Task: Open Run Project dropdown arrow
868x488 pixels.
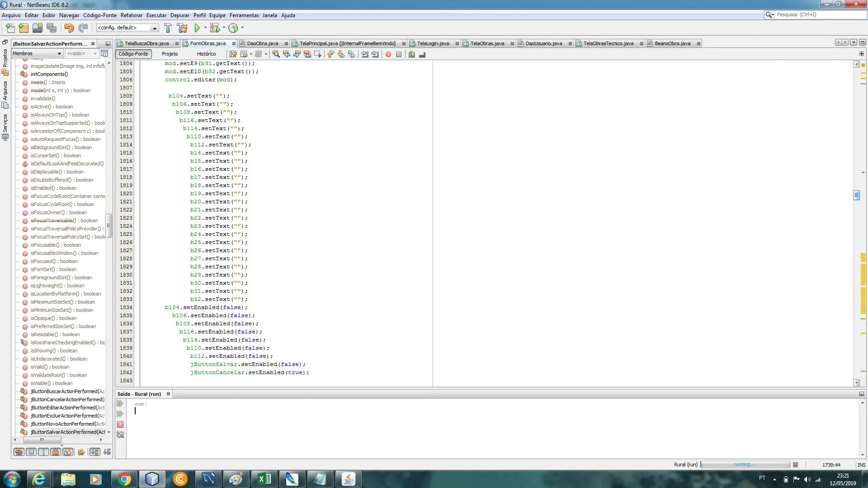Action: pos(205,28)
